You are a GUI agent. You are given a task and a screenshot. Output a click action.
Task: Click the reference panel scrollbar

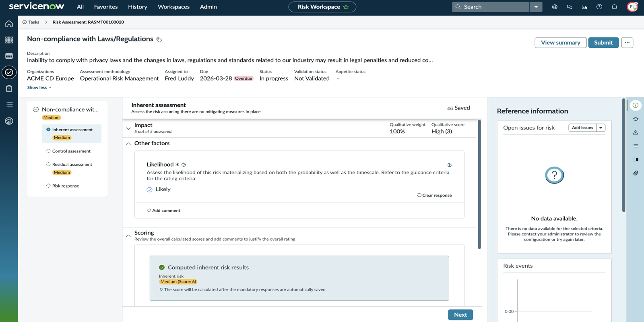[623, 155]
